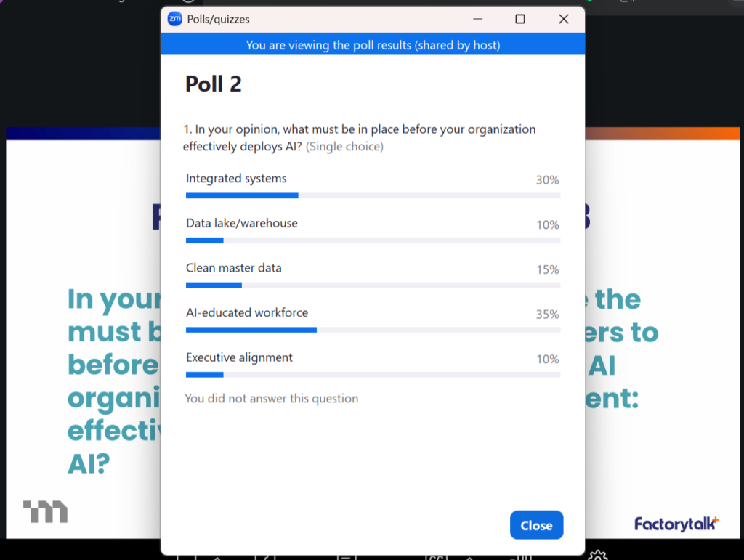Click the 35% label for AI-educated workforce
Image resolution: width=744 pixels, height=560 pixels.
pyautogui.click(x=547, y=315)
